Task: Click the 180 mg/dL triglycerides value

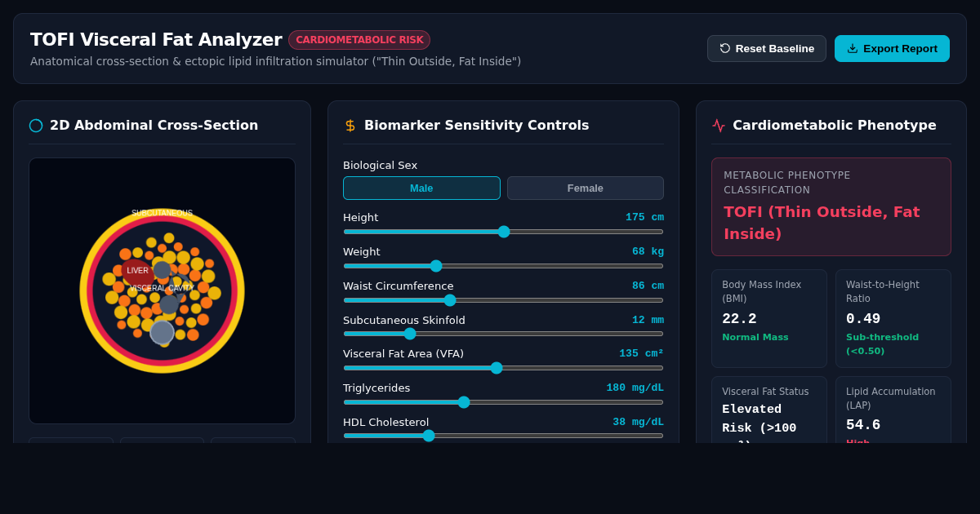Action: (635, 388)
